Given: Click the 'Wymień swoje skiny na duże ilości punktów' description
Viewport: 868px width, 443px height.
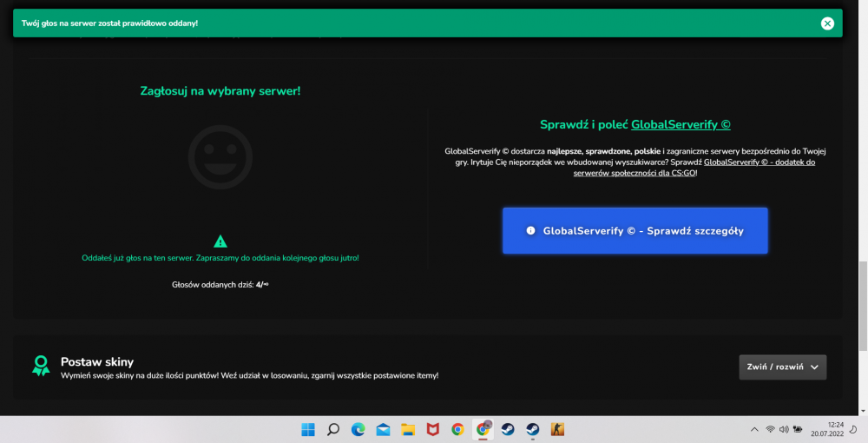Looking at the screenshot, I should pyautogui.click(x=250, y=375).
